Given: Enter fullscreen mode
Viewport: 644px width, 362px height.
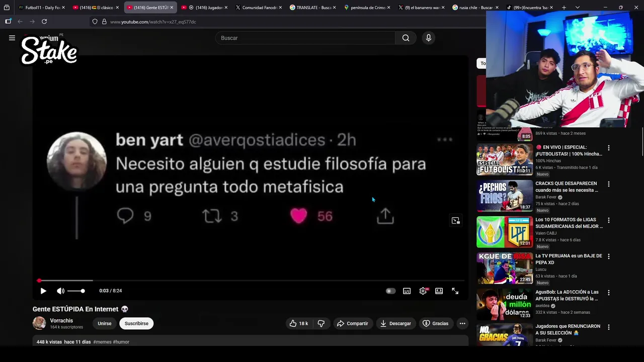Looking at the screenshot, I should pyautogui.click(x=455, y=291).
